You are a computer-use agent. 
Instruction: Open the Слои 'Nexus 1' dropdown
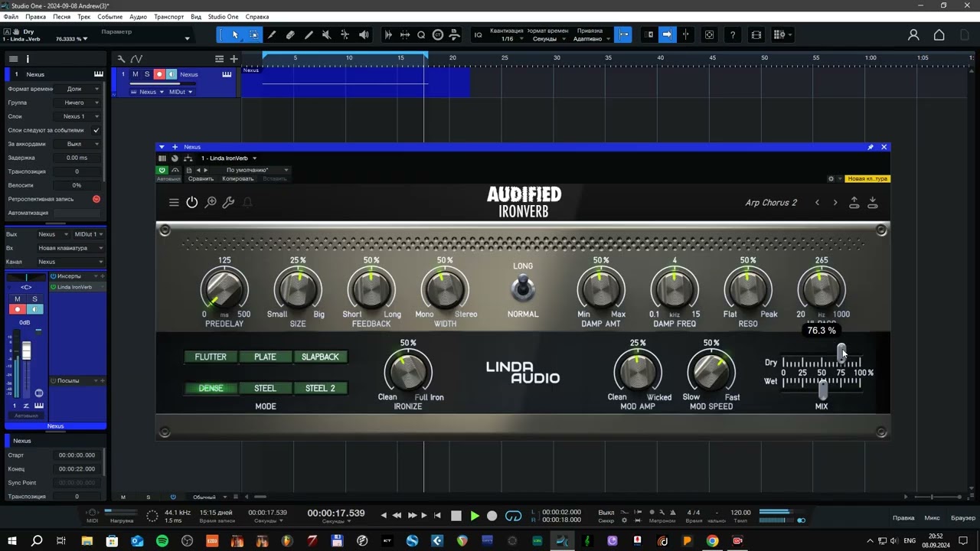tap(77, 116)
